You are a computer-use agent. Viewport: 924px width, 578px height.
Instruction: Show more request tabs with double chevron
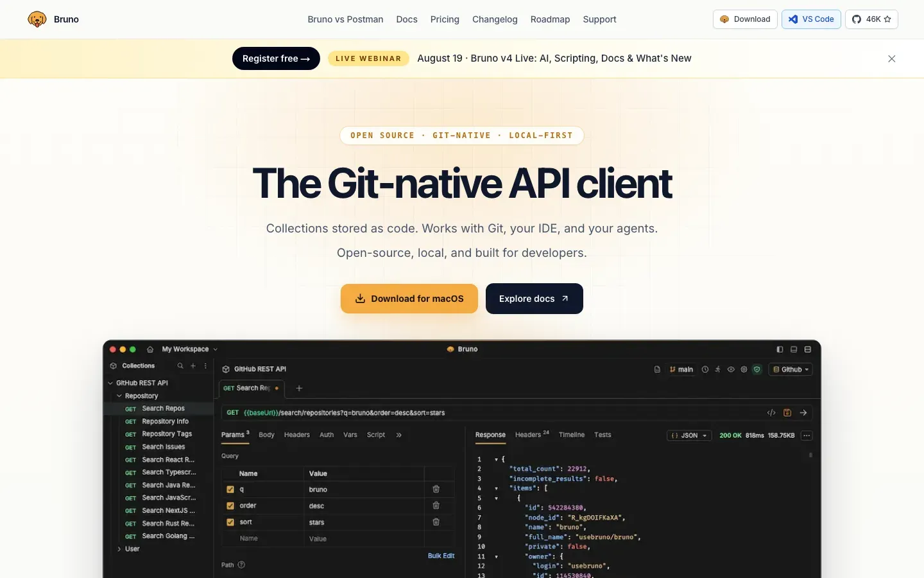click(398, 435)
